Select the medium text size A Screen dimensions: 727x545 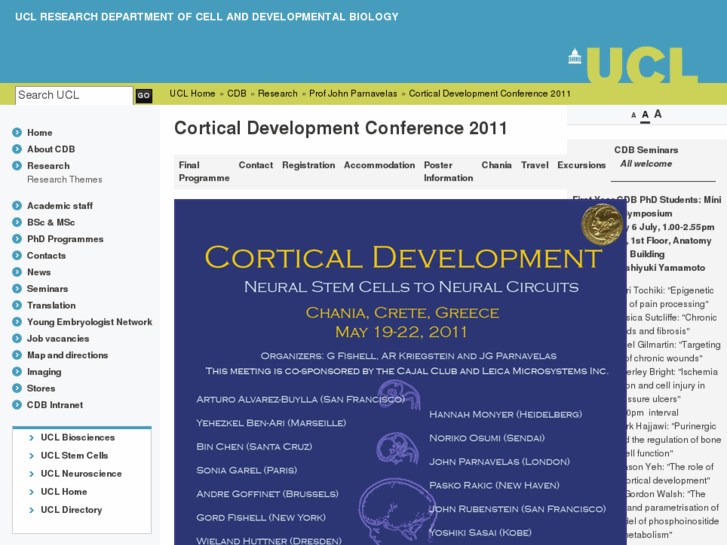coord(645,115)
